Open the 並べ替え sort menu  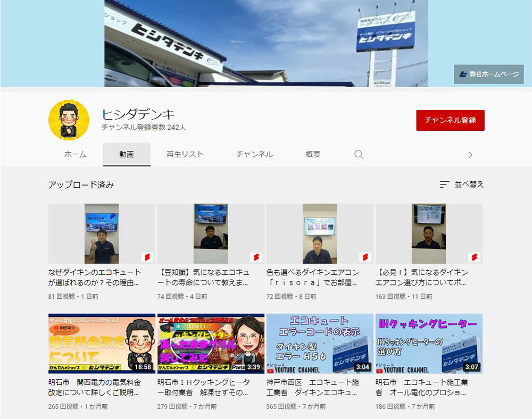click(462, 185)
